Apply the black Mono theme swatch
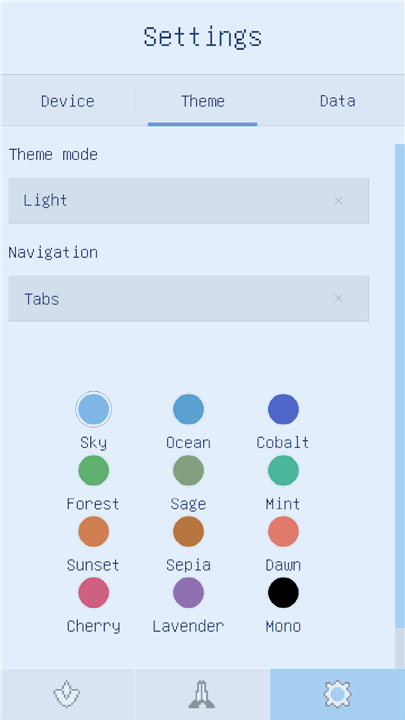Screen dimensions: 405x720 pyautogui.click(x=283, y=592)
